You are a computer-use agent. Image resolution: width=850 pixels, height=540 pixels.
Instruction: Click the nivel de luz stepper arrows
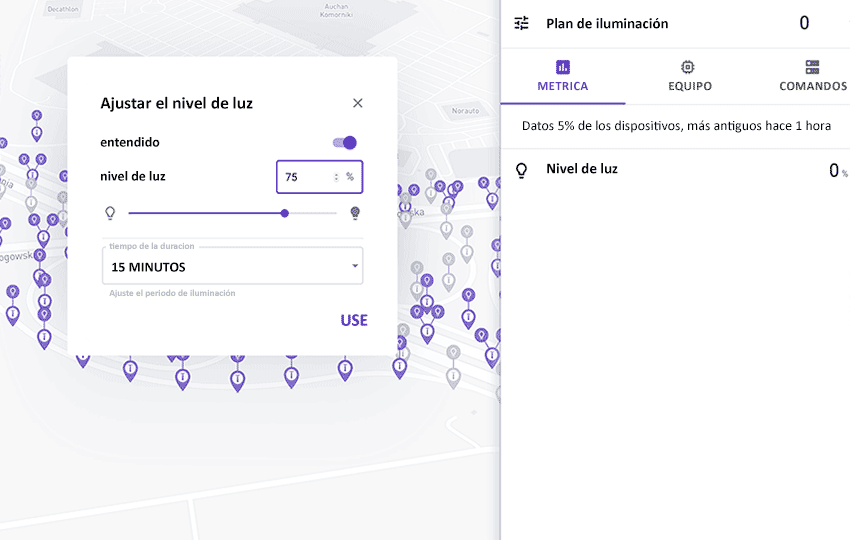pos(336,177)
